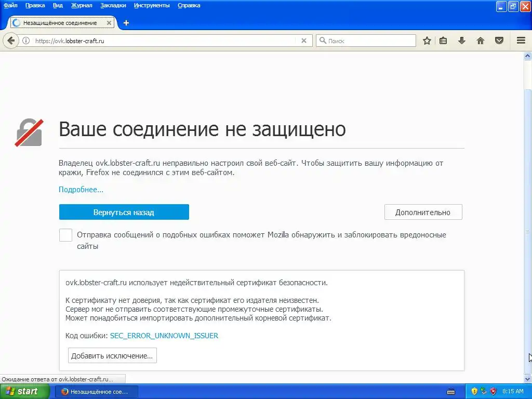
Task: Open the Журнал menu
Action: coord(82,5)
